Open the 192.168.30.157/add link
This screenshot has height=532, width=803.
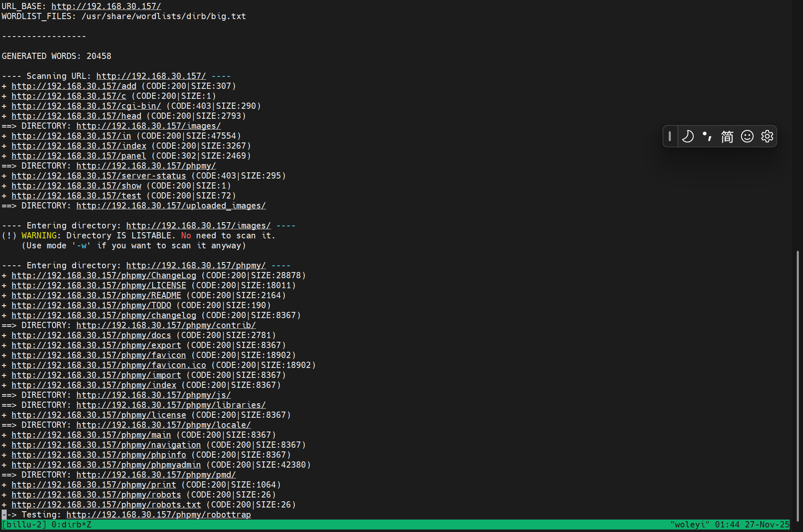(x=74, y=86)
